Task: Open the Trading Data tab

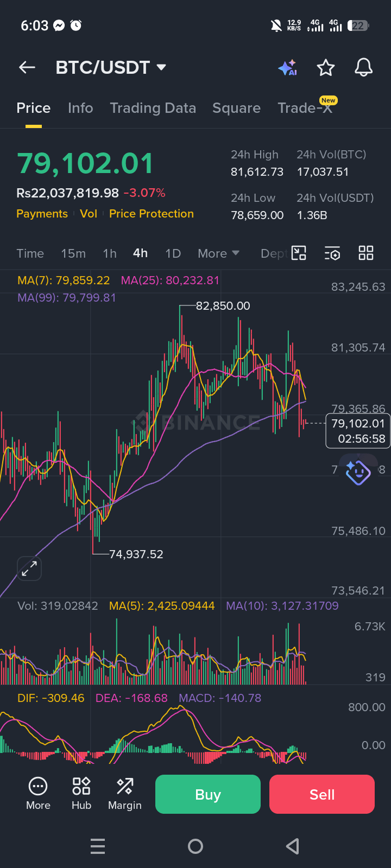Action: tap(153, 108)
